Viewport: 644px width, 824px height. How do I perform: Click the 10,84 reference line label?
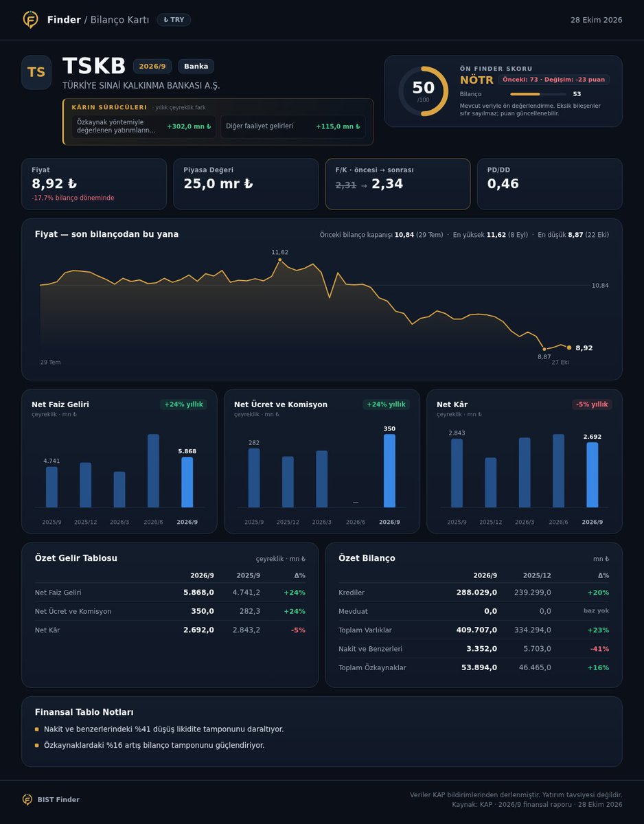click(600, 285)
